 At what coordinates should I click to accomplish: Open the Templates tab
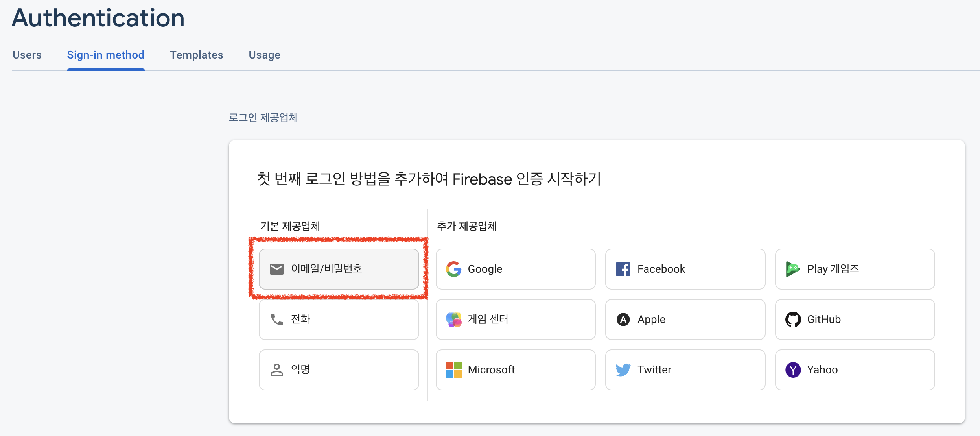click(196, 55)
